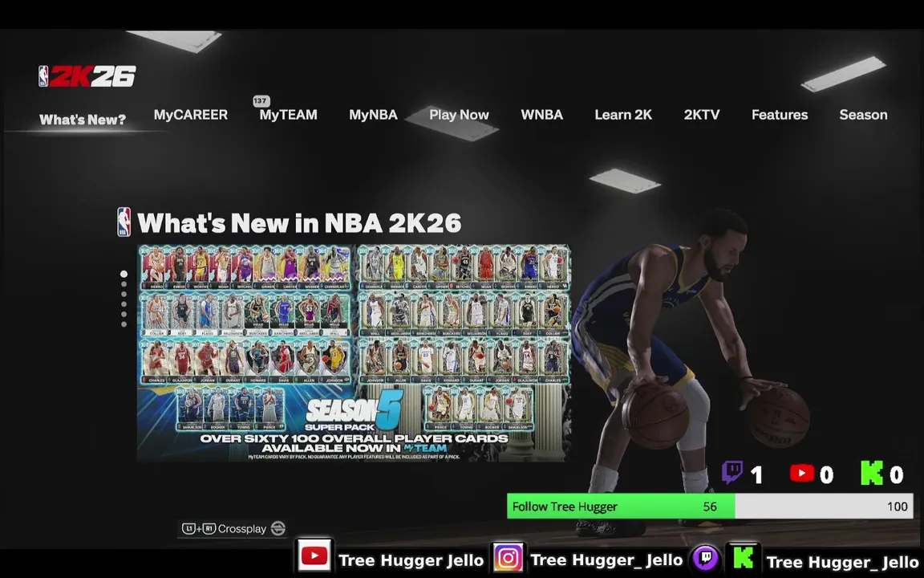Click the Twitch icon in bottom ticker
The width and height of the screenshot is (924, 578).
click(x=705, y=557)
